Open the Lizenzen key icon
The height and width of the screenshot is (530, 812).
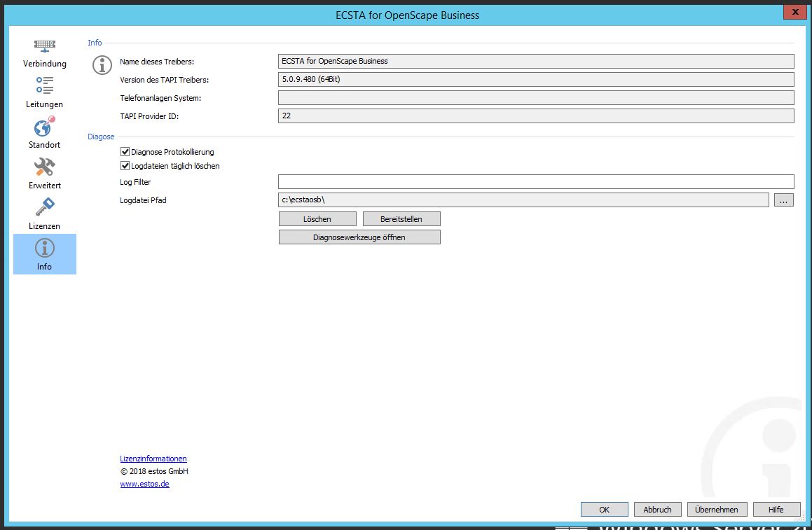coord(44,208)
